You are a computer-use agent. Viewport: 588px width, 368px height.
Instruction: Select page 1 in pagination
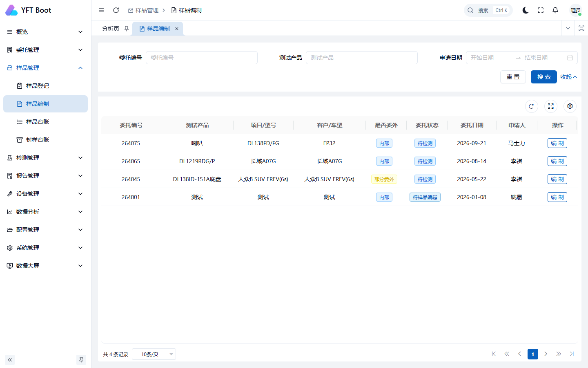coord(533,354)
